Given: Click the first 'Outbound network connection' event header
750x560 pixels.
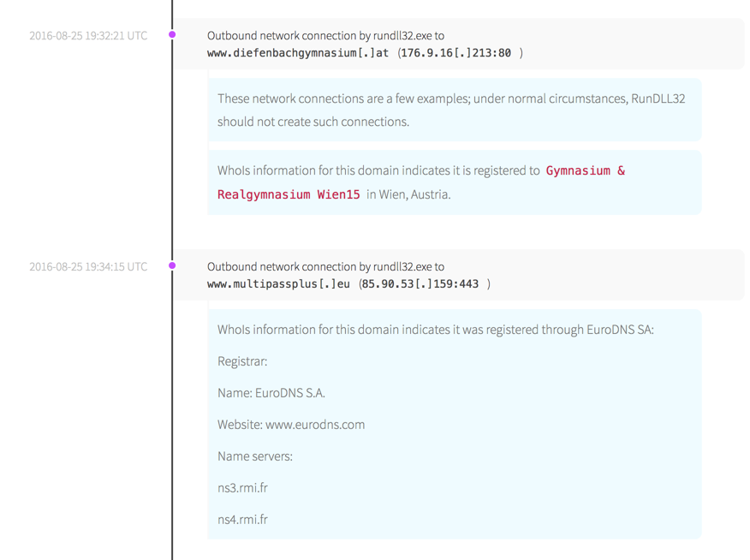Looking at the screenshot, I should click(x=325, y=36).
